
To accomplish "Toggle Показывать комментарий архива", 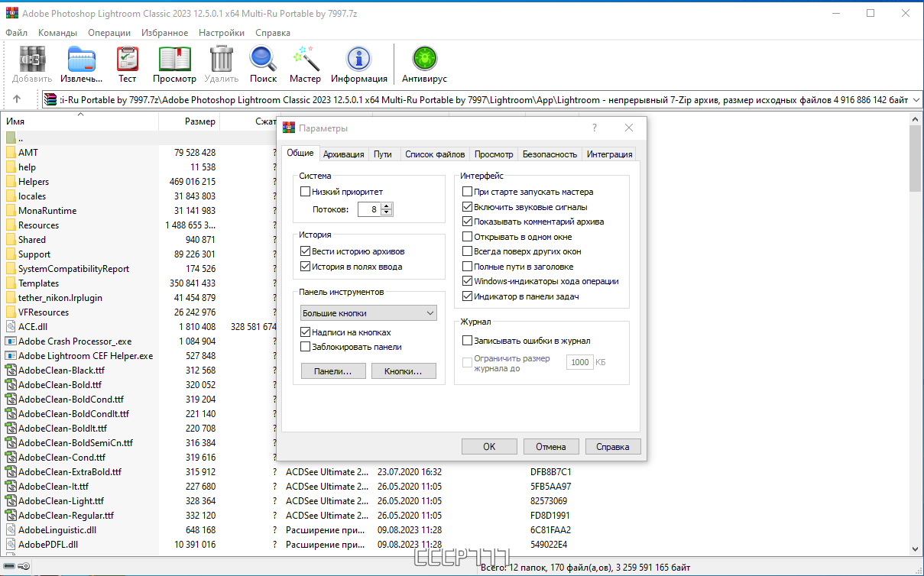I will [x=468, y=222].
